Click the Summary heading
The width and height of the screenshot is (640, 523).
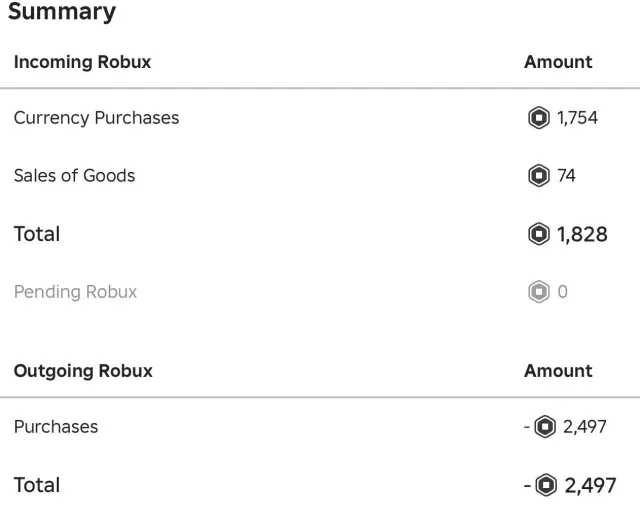[62, 12]
